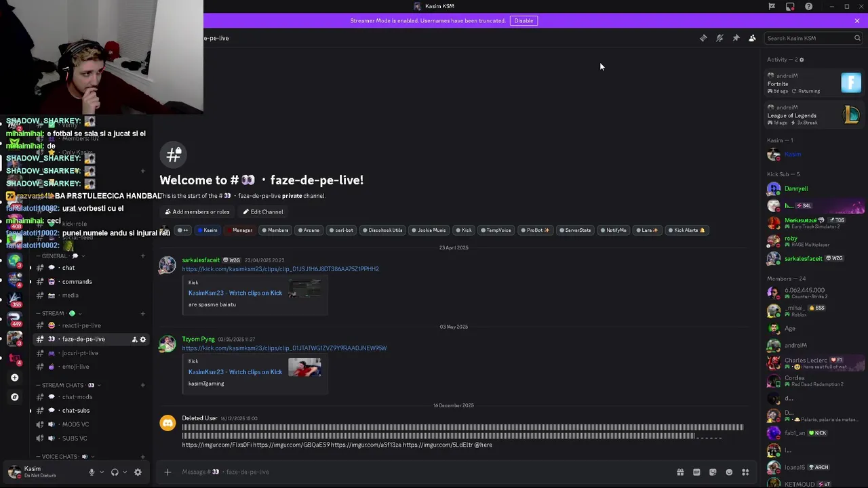Open andreiM League of Legends activity card
The height and width of the screenshot is (488, 868).
(x=813, y=115)
